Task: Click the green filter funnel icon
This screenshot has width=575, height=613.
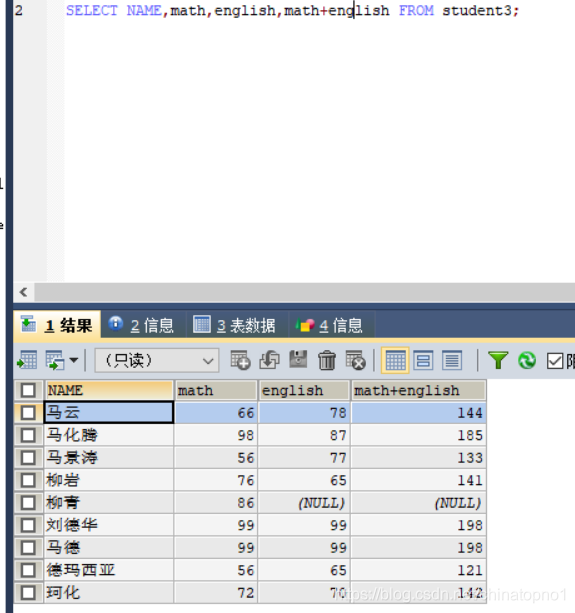Action: (498, 360)
